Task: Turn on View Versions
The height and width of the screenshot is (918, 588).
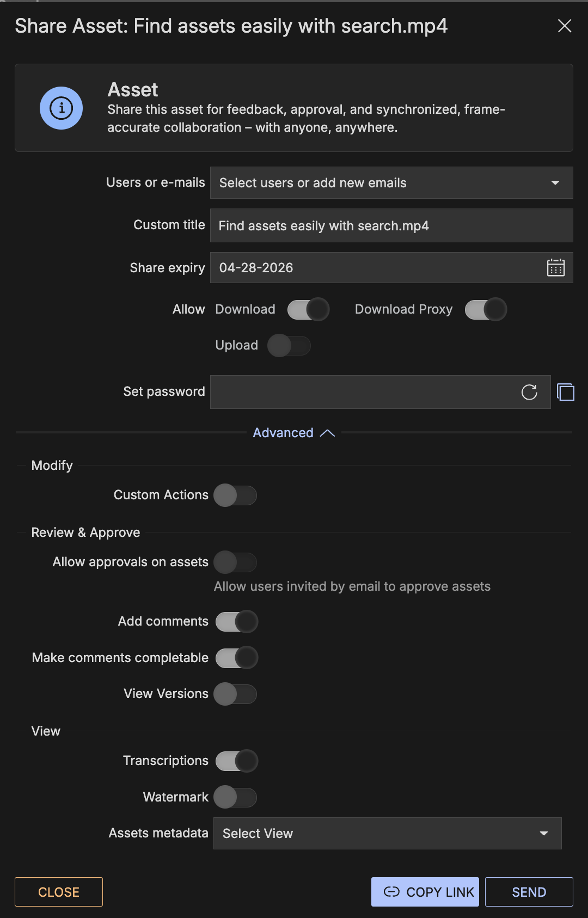Action: coord(235,694)
